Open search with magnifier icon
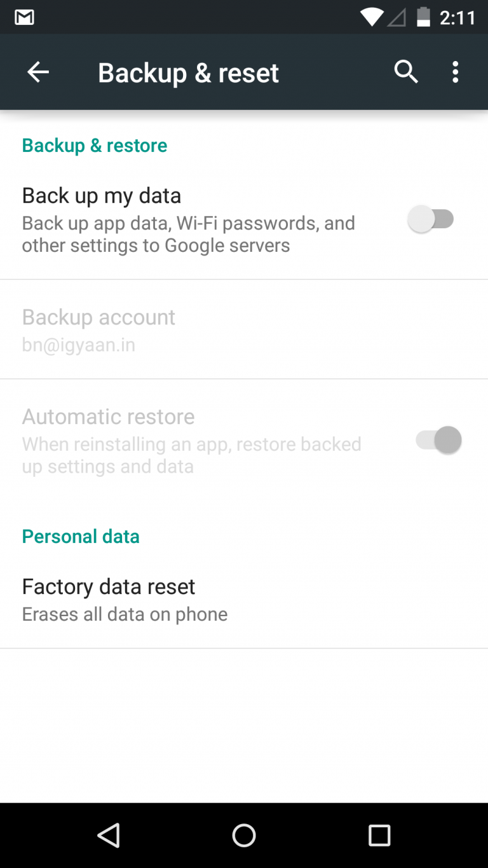This screenshot has width=488, height=868. click(406, 72)
